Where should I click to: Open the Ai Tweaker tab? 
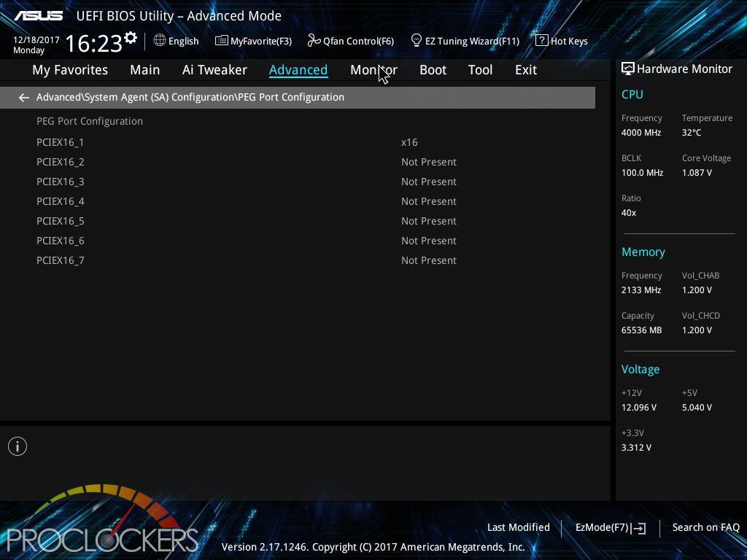(214, 70)
